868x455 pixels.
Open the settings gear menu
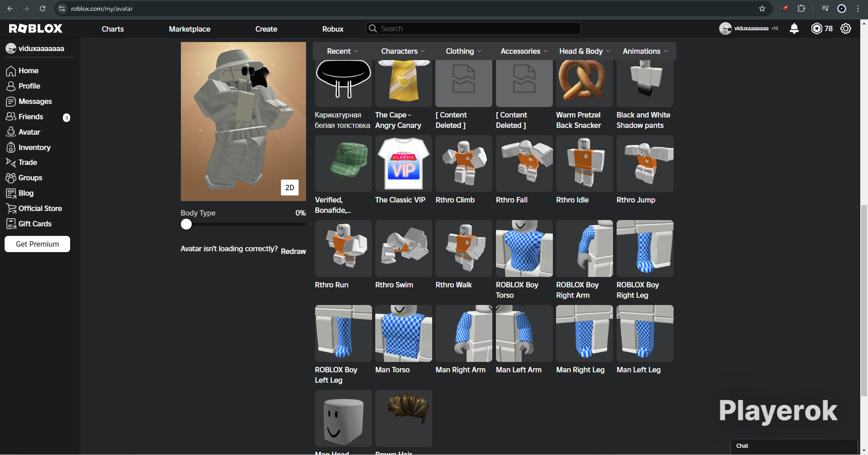click(846, 29)
